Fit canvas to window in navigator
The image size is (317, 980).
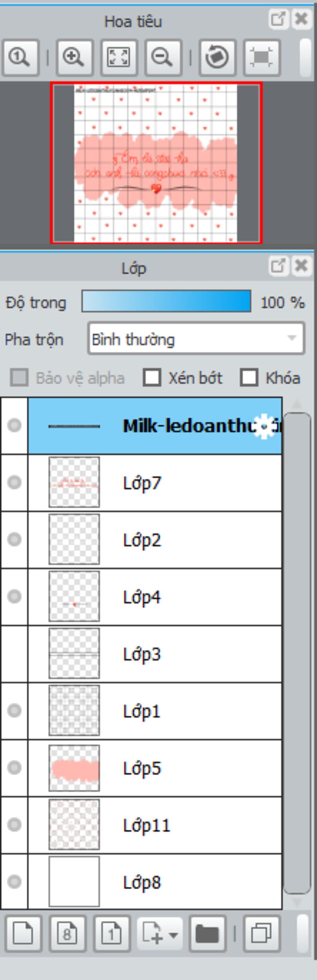(x=119, y=58)
